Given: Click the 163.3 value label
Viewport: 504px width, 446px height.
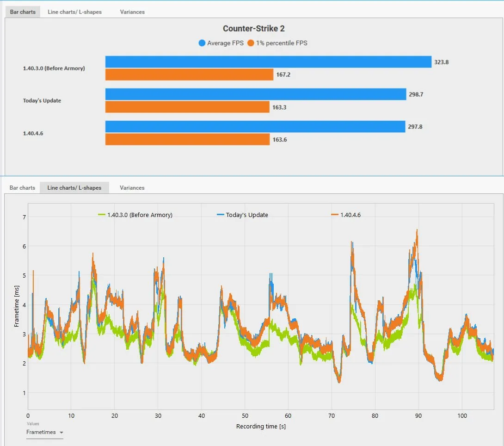Looking at the screenshot, I should (x=279, y=107).
